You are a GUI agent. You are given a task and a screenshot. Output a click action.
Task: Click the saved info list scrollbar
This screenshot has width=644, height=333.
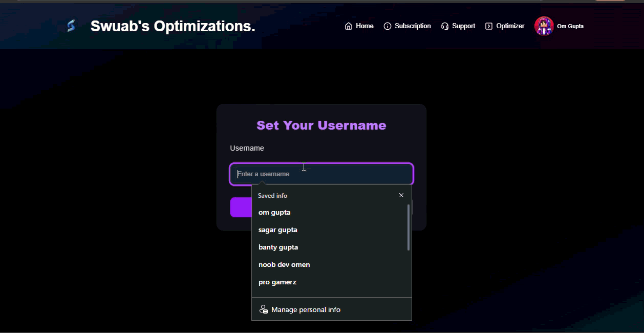[408, 227]
